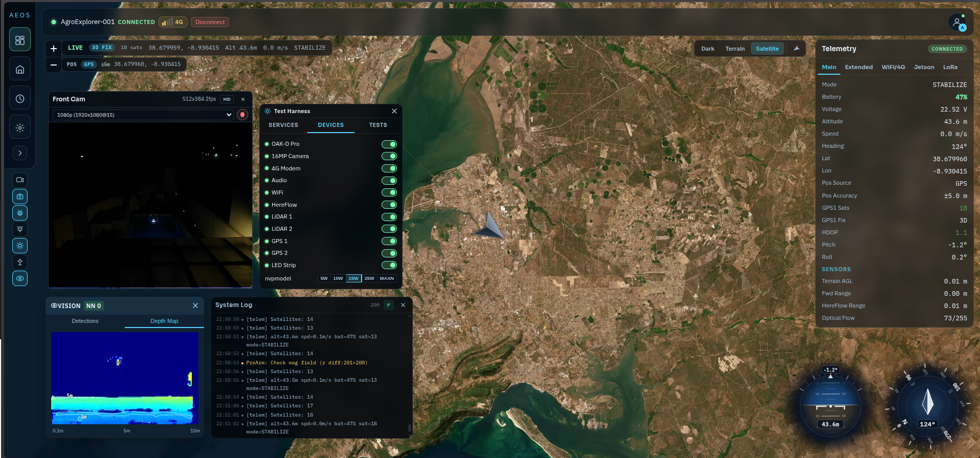Screen dimensions: 980x458
Task: Set nvpmodel to 5W
Action: coord(324,278)
